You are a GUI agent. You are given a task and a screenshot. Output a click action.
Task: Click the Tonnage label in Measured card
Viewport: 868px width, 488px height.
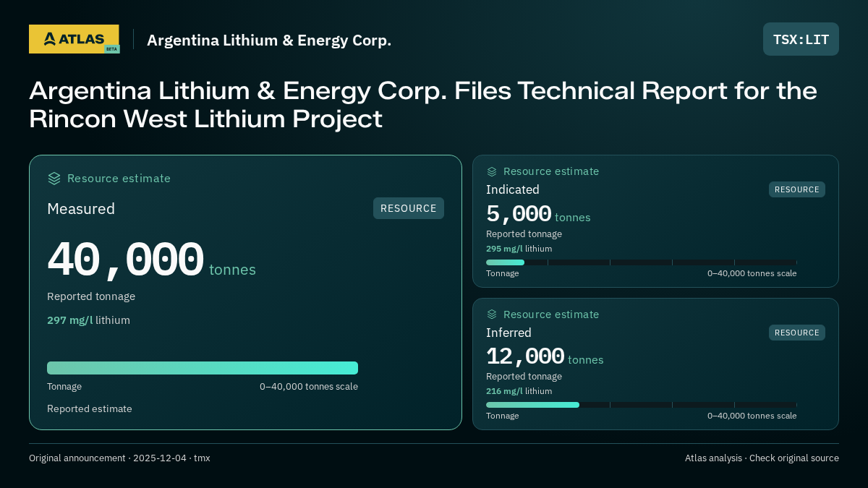click(x=64, y=387)
